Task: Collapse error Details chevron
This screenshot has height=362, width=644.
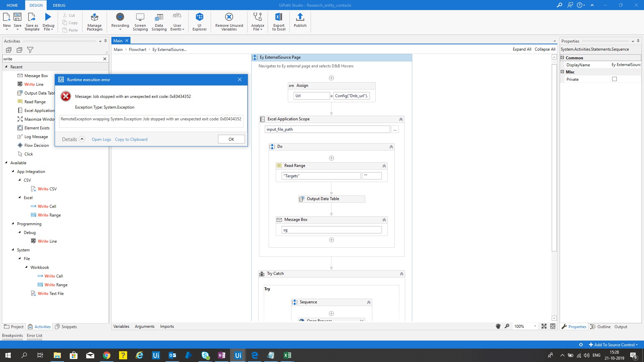Action: coord(82,139)
